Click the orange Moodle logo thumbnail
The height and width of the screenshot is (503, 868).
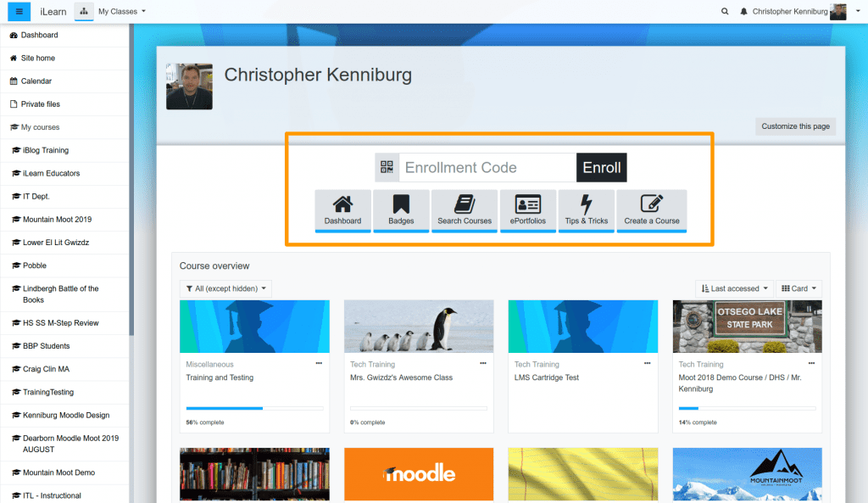tap(419, 474)
